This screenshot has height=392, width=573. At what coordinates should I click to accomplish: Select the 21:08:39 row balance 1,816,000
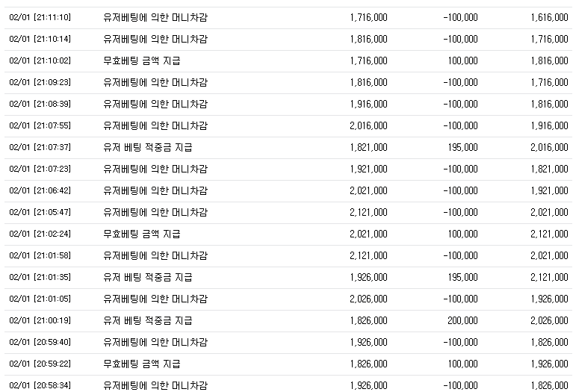pyautogui.click(x=549, y=104)
